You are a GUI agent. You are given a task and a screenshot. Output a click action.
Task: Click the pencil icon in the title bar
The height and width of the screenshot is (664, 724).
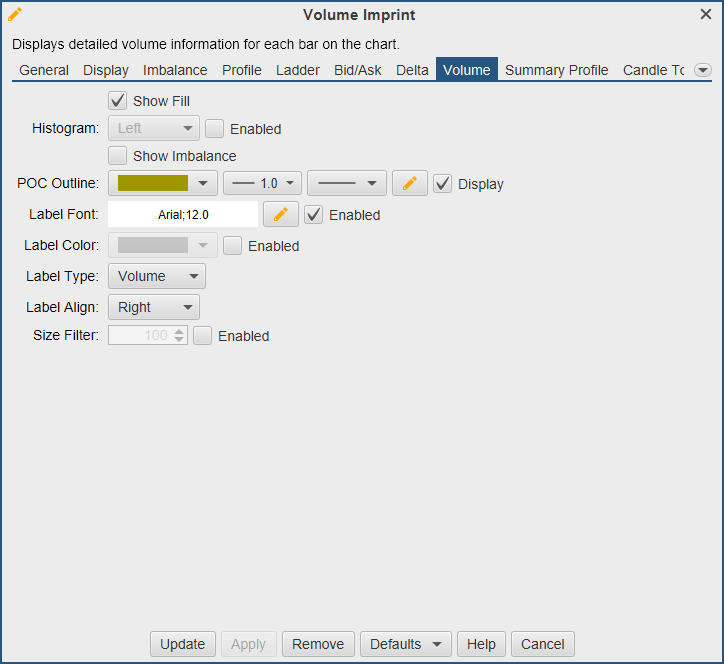pos(15,15)
